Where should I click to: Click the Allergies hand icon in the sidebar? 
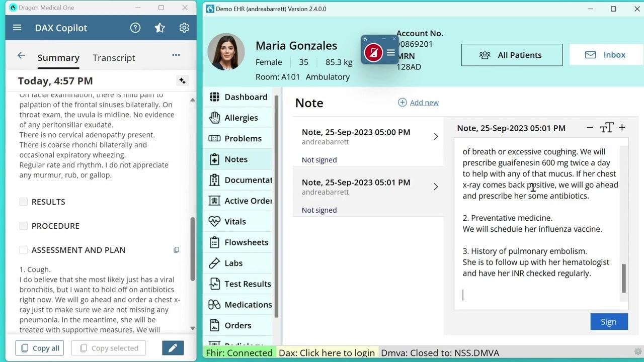pos(214,118)
